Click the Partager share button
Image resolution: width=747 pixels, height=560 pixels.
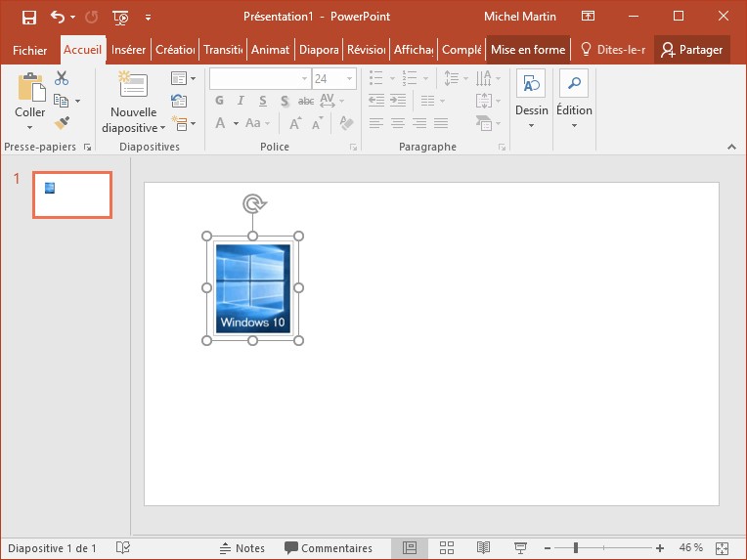tap(692, 50)
